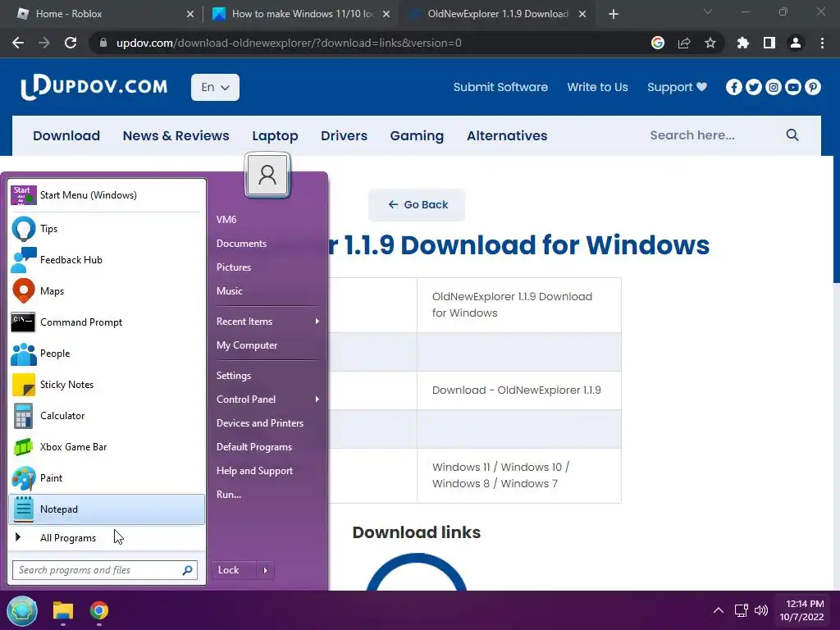Click the share page icon
This screenshot has width=840, height=630.
(684, 43)
